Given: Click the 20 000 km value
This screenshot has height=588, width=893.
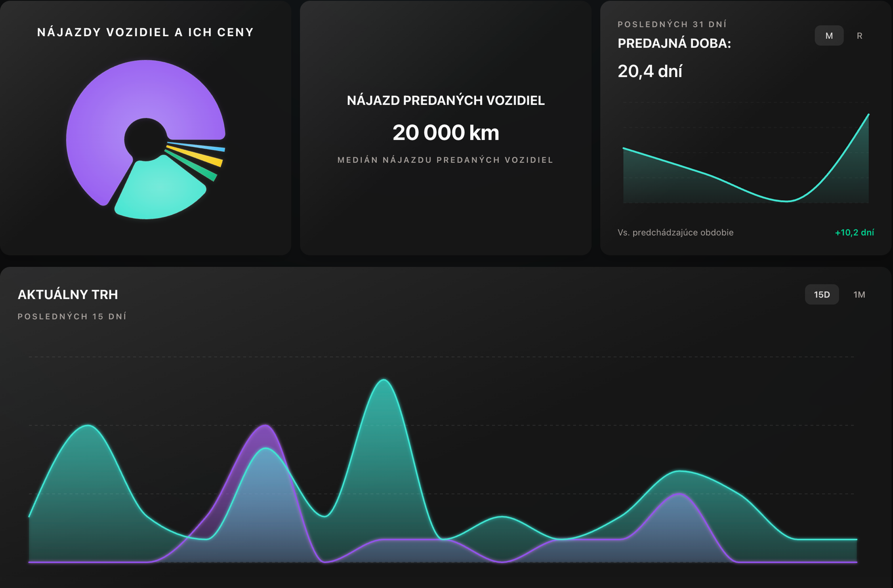Looking at the screenshot, I should coord(446,133).
